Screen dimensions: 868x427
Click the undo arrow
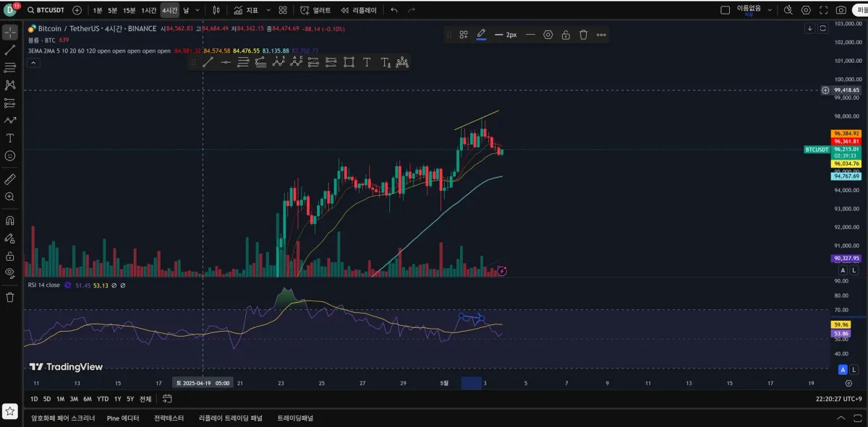point(394,10)
